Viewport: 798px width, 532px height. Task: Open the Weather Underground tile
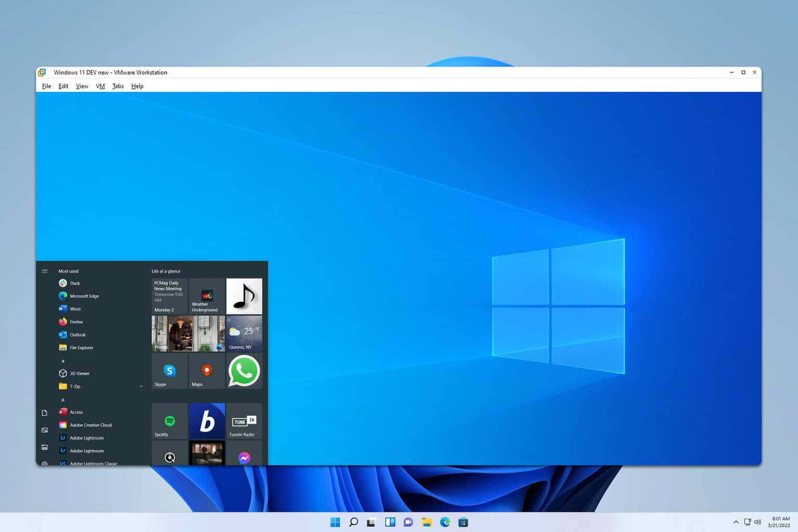coord(207,296)
